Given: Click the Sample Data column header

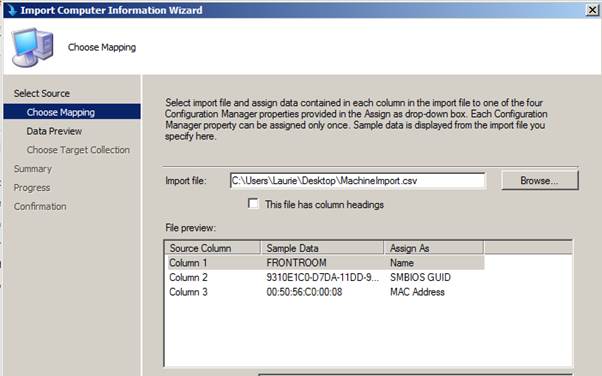Looking at the screenshot, I should coord(322,248).
